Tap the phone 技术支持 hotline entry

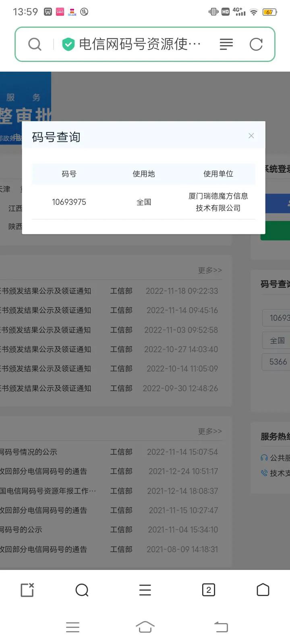coord(275,473)
